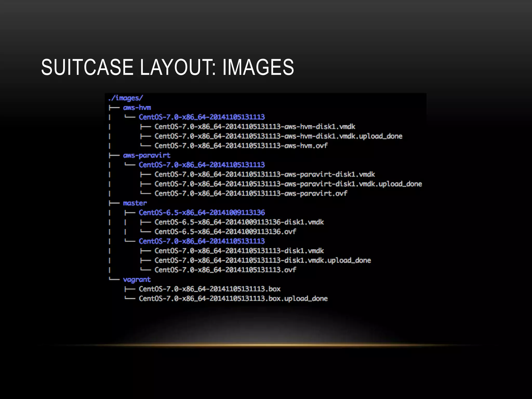Click file "CentOS-7.0-x86_64-20141105131113.ovf"
The height and width of the screenshot is (399, 532).
(225, 270)
